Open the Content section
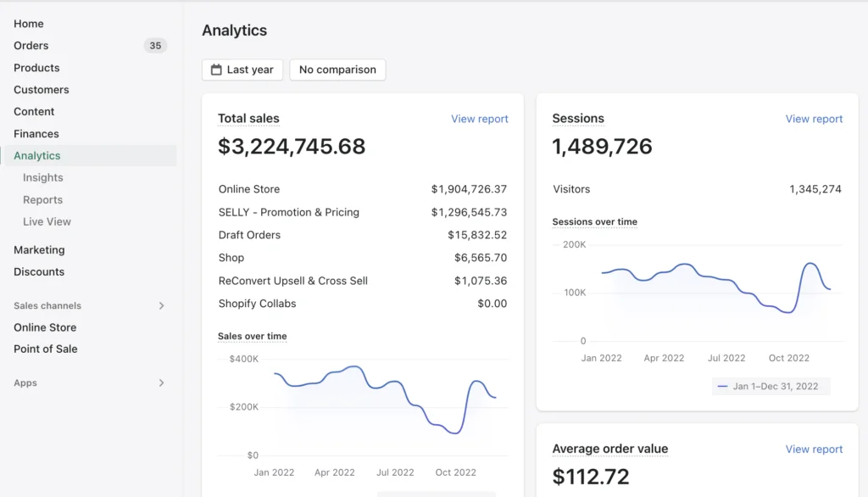Screen dimensions: 868x497 click(x=34, y=111)
